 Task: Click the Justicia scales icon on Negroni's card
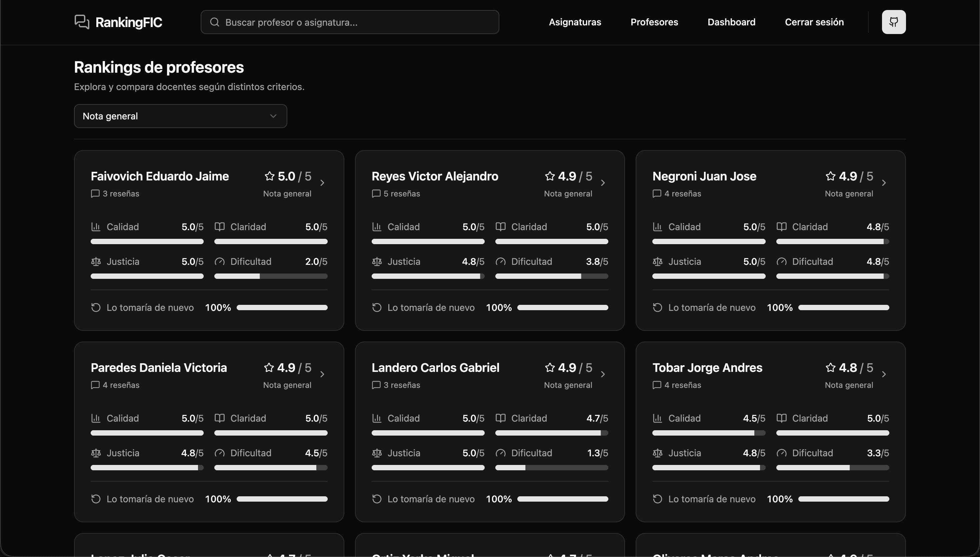(x=657, y=262)
